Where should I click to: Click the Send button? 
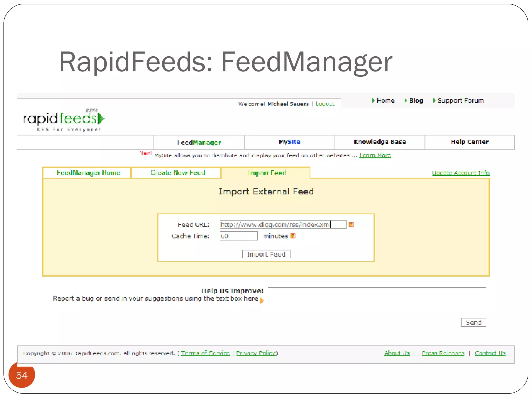(x=474, y=322)
